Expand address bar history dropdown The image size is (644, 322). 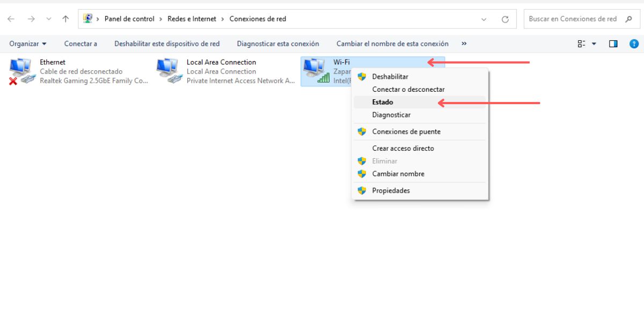coord(484,19)
